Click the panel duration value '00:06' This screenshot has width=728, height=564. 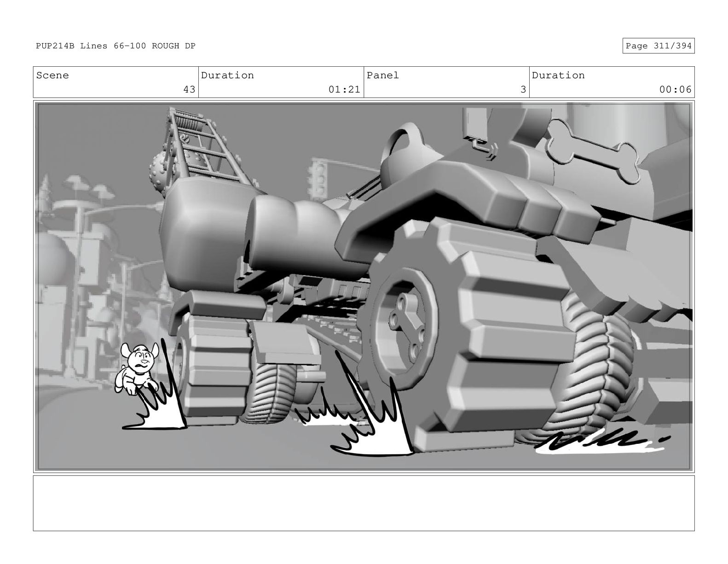(x=675, y=89)
